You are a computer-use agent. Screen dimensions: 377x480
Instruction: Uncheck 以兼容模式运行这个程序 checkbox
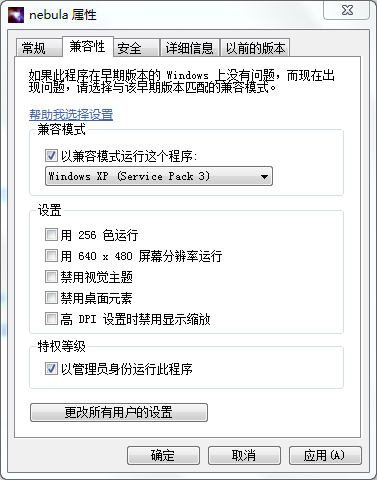pyautogui.click(x=51, y=156)
